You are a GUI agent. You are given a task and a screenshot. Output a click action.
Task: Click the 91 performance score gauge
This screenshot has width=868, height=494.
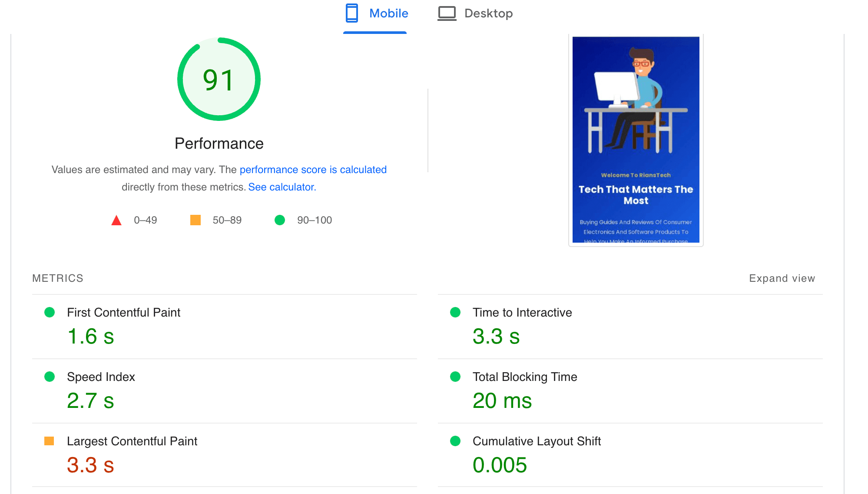click(x=219, y=79)
